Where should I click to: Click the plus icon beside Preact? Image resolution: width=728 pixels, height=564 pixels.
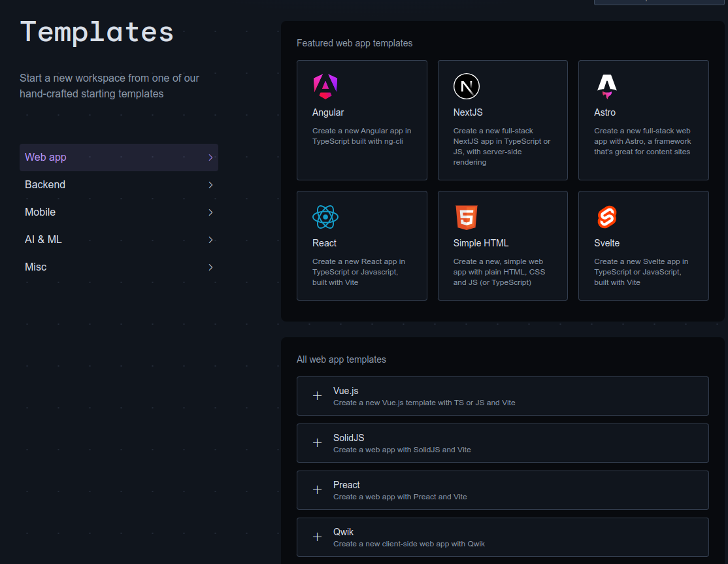point(318,490)
